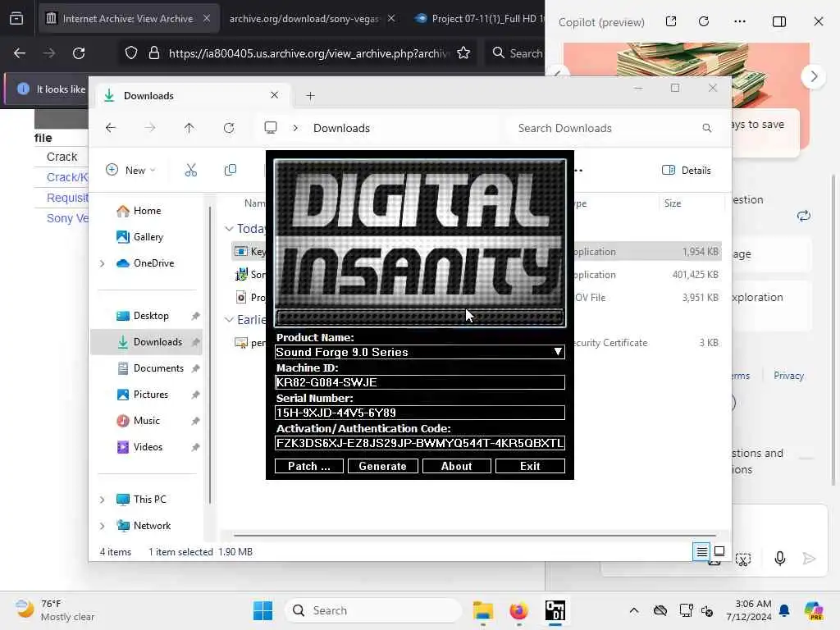Click the site padlock icon
Image resolution: width=840 pixels, height=630 pixels.
click(154, 53)
